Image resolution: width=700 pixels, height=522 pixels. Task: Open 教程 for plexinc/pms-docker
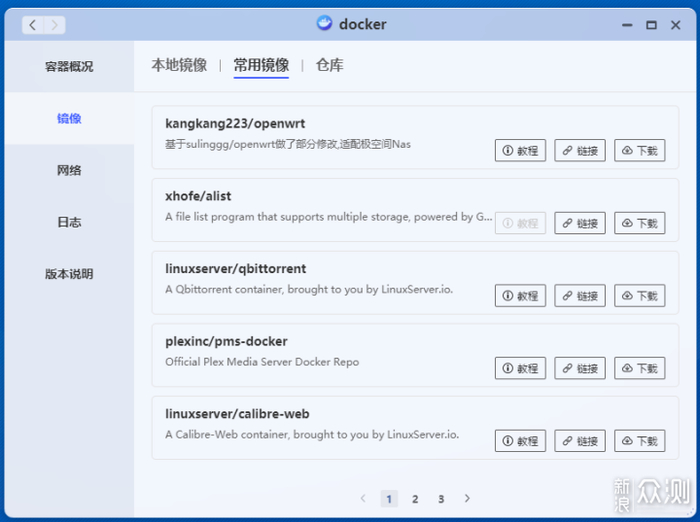520,368
